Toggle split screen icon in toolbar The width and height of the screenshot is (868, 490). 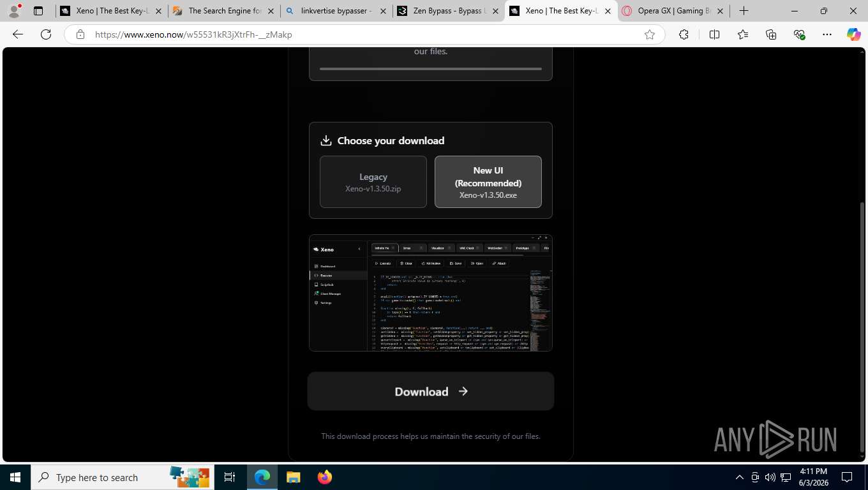(x=714, y=34)
